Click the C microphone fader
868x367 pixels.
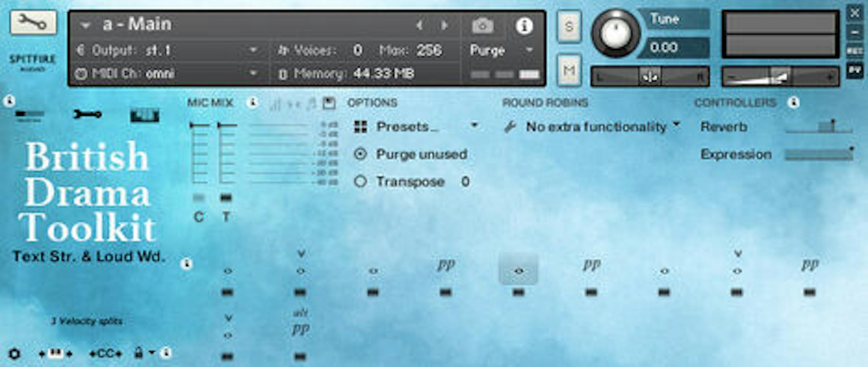(x=199, y=153)
